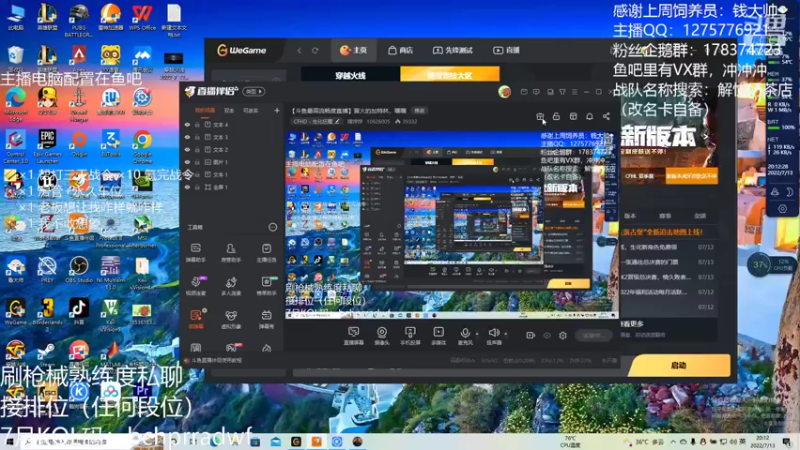Toggle visibility of source 文本 1

187,174
